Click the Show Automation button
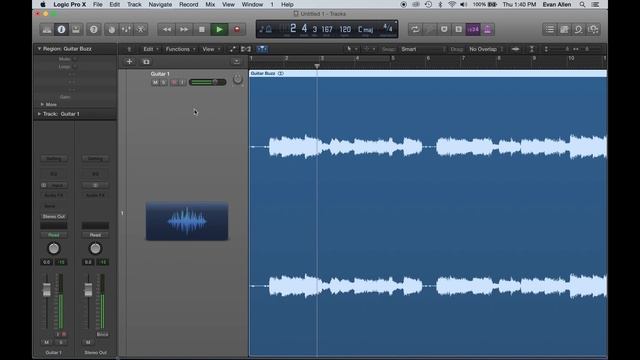Image resolution: width=640 pixels, height=360 pixels. click(233, 49)
